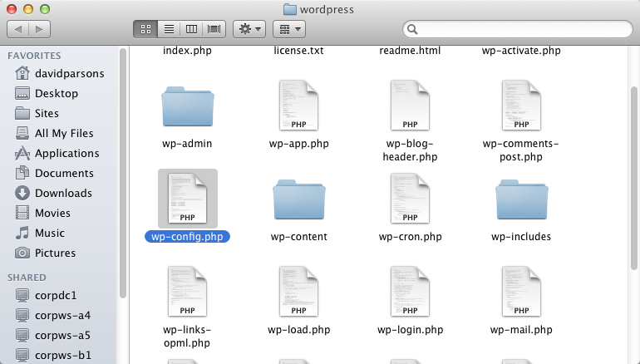This screenshot has width=640, height=364.
Task: Switch to column view mode
Action: [192, 29]
